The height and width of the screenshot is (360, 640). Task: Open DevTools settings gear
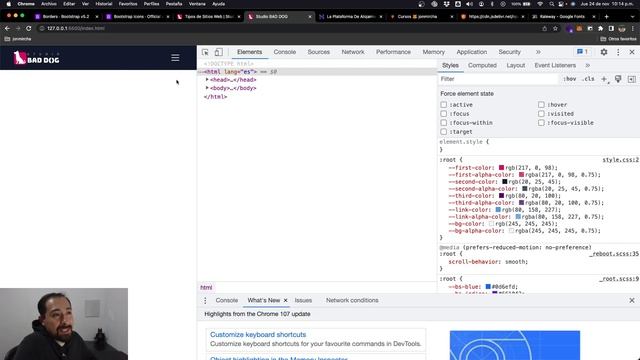pos(604,52)
